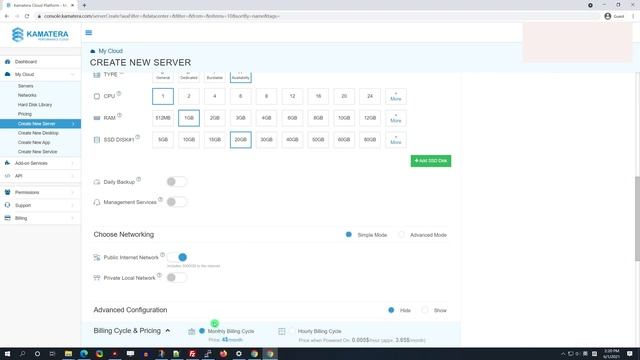Open File Explorer from the taskbar
The height and width of the screenshot is (360, 640).
coord(68,353)
